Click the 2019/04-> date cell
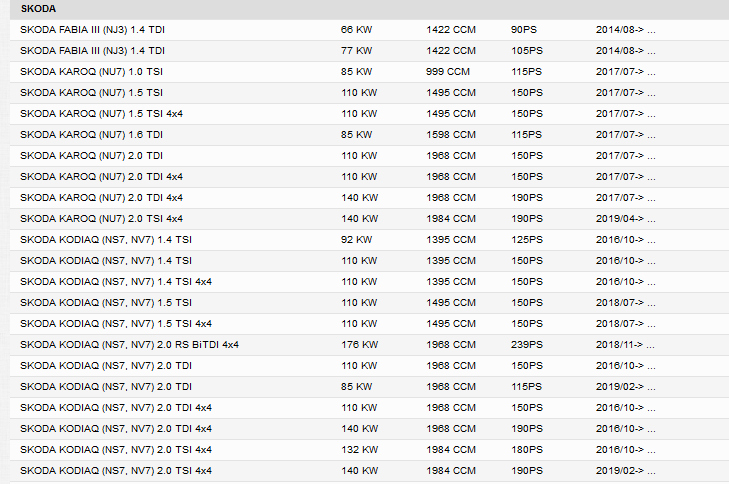729x484 pixels. pos(626,219)
